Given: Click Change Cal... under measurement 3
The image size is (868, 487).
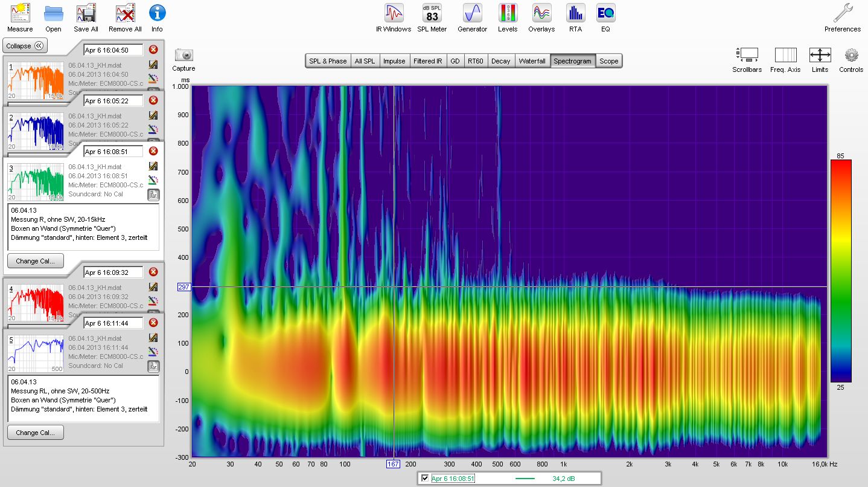Looking at the screenshot, I should (36, 261).
